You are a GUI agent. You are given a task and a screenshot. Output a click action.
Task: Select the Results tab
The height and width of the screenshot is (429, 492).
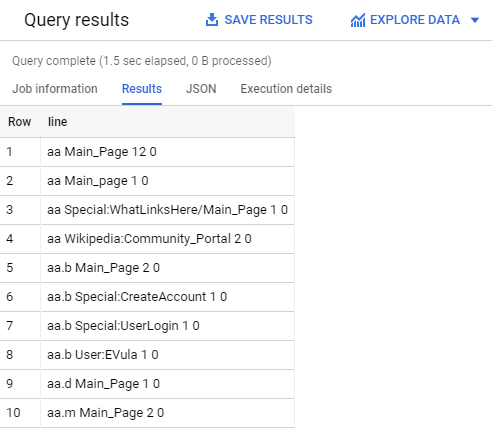pyautogui.click(x=142, y=89)
